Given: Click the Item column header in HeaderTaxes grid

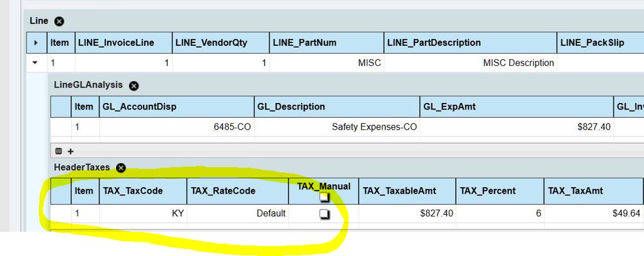Looking at the screenshot, I should pos(85,191).
